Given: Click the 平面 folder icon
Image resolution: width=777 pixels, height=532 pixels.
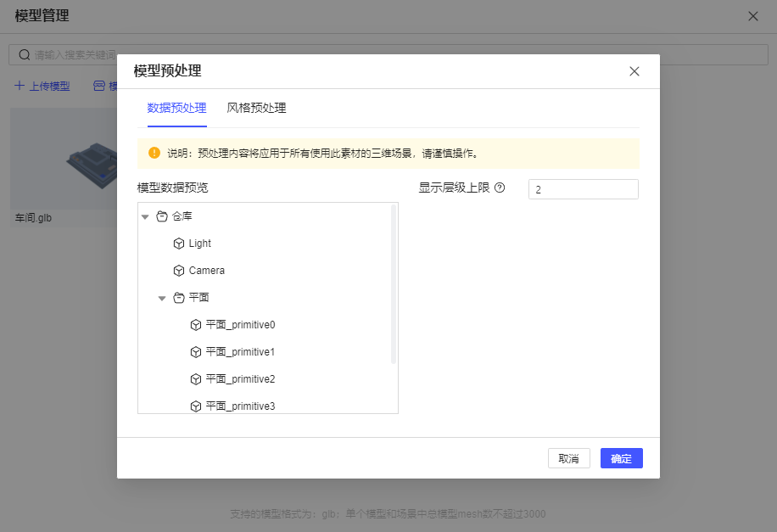Looking at the screenshot, I should click(179, 298).
